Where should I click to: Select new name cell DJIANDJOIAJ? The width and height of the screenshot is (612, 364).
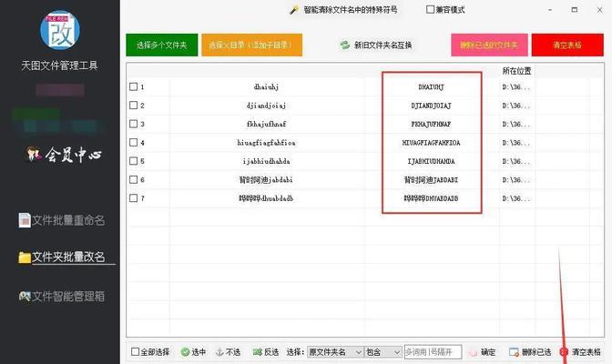[x=432, y=106]
